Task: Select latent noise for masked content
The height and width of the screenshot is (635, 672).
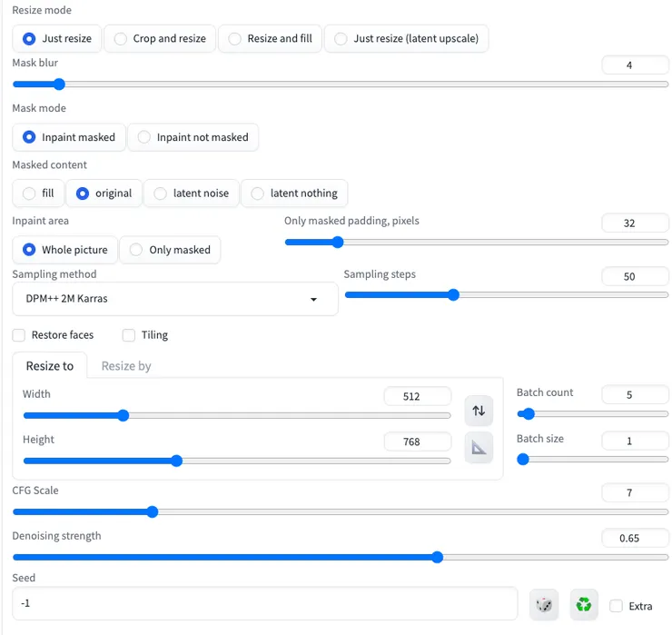Action: coord(191,193)
